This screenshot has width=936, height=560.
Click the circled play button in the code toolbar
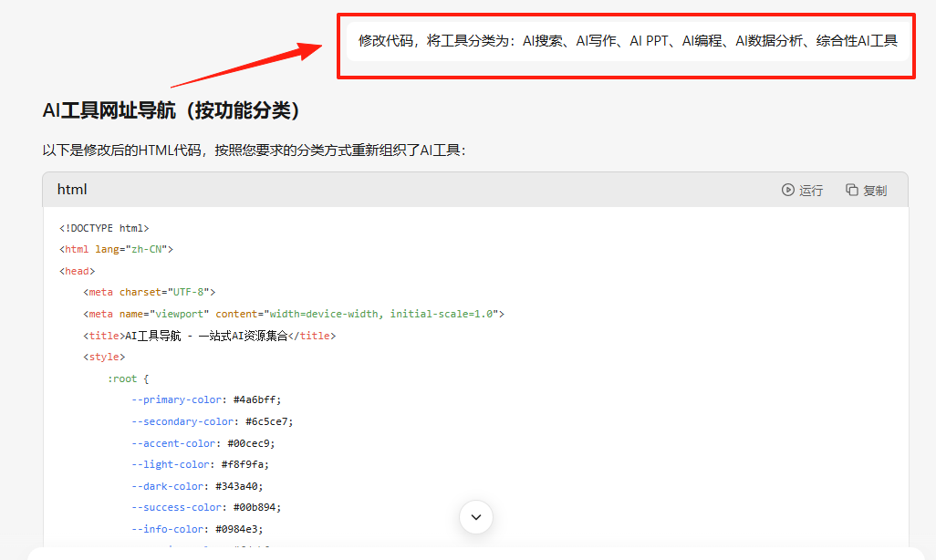pos(786,190)
